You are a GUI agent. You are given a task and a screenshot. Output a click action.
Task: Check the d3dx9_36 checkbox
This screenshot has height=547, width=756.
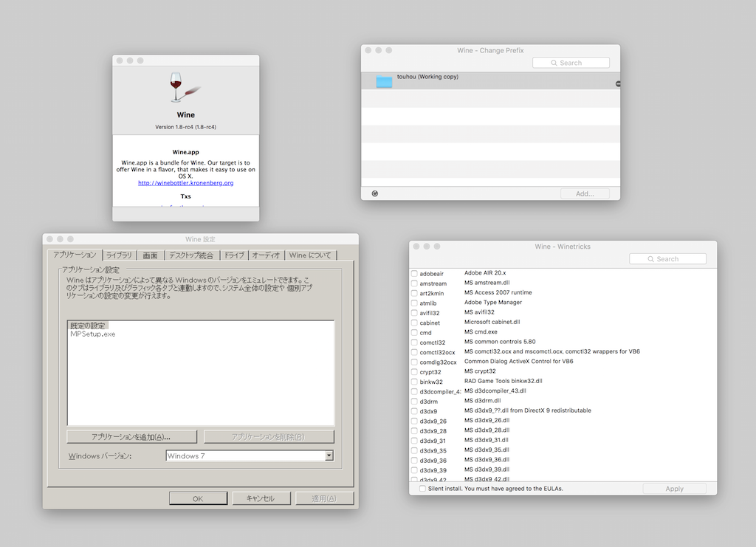(x=414, y=460)
